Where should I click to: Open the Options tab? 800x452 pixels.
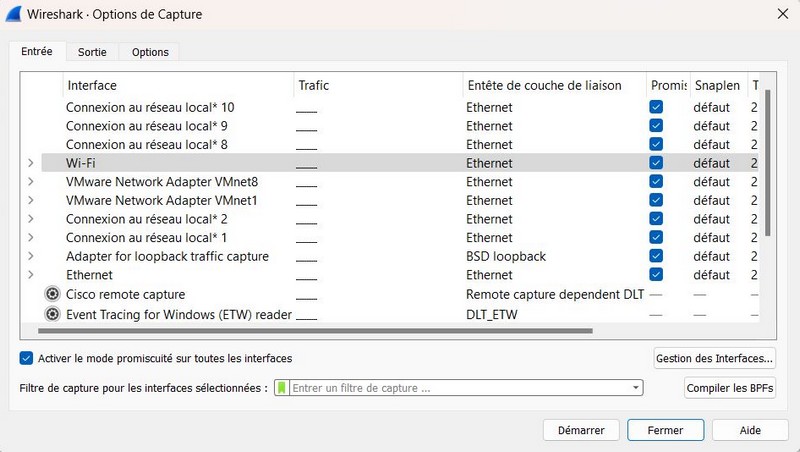[150, 52]
